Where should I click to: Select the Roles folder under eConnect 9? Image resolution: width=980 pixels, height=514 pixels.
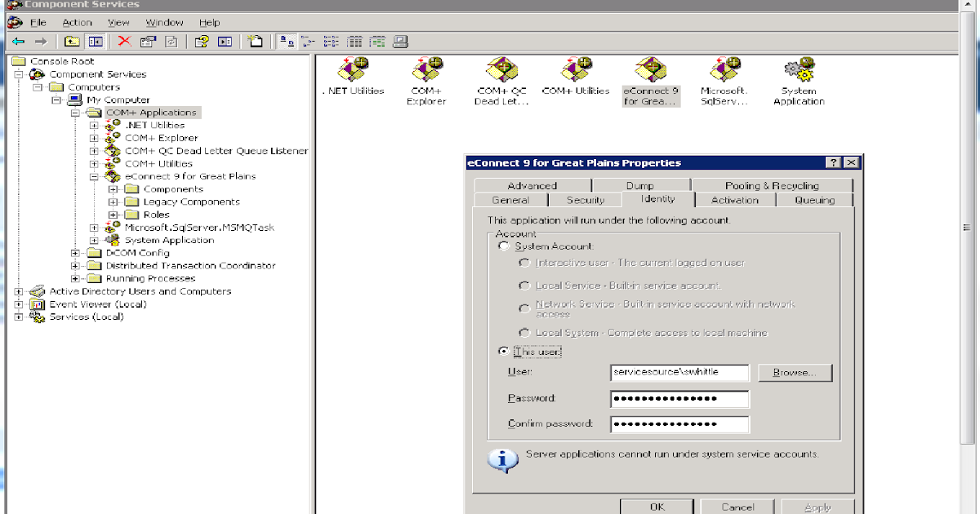click(157, 215)
